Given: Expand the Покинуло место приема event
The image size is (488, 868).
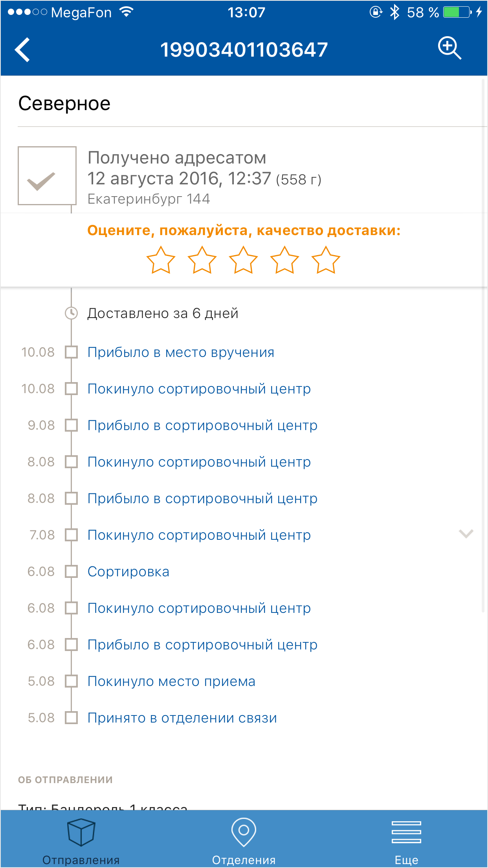Looking at the screenshot, I should coord(171,681).
